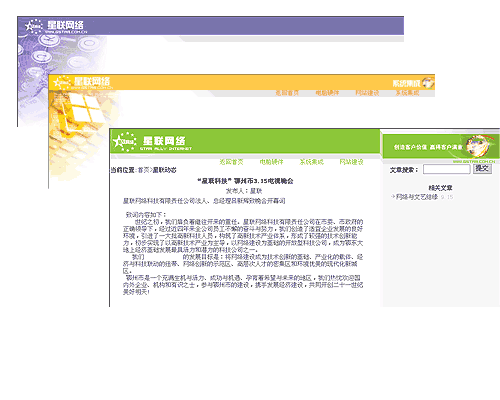The height and width of the screenshot is (400, 500).
Task: Open 系统集成 in the orange page menu
Action: point(407,93)
